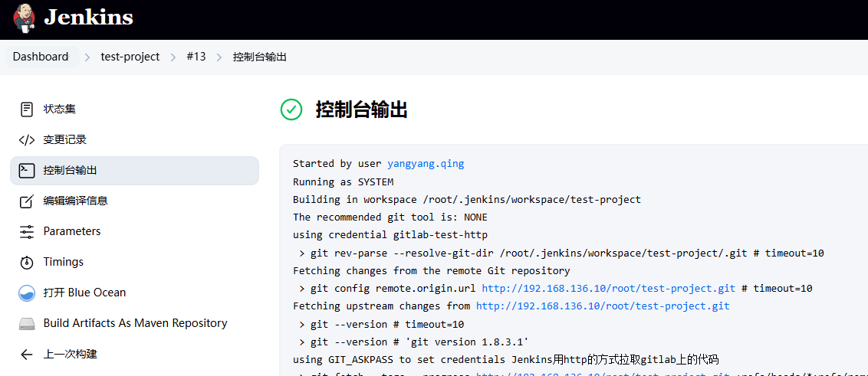Click the Timings stopwatch icon
868x376 pixels.
(x=27, y=262)
